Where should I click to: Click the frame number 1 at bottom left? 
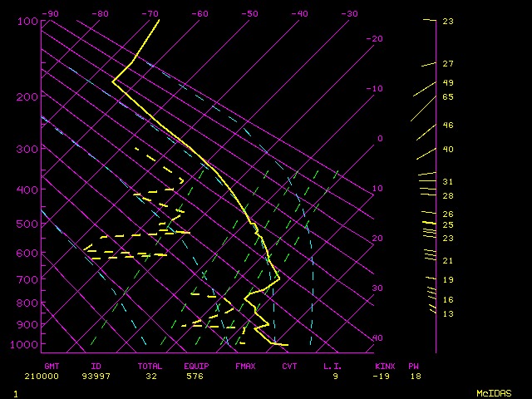point(16,392)
